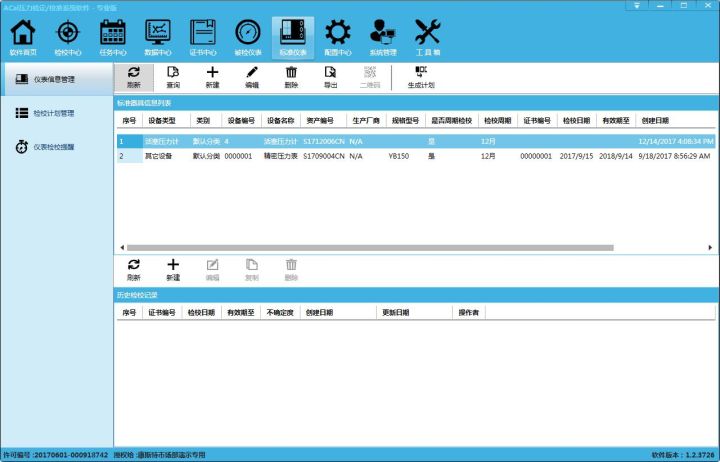
Task: Open the 检校中心 target icon
Action: coord(66,36)
